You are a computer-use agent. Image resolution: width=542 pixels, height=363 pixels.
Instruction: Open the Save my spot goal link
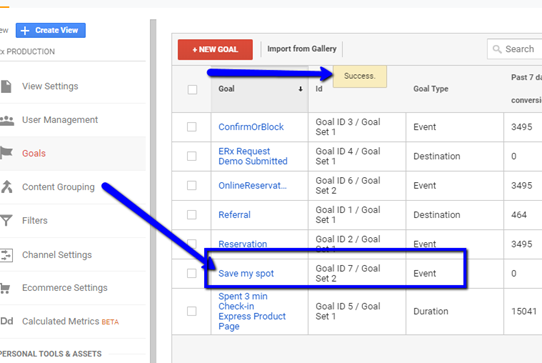(x=246, y=273)
